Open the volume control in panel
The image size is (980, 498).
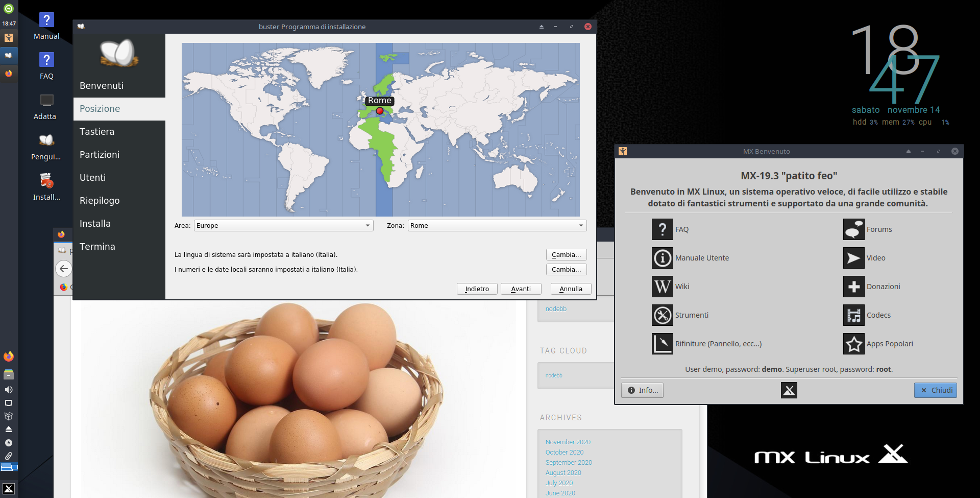click(x=9, y=390)
